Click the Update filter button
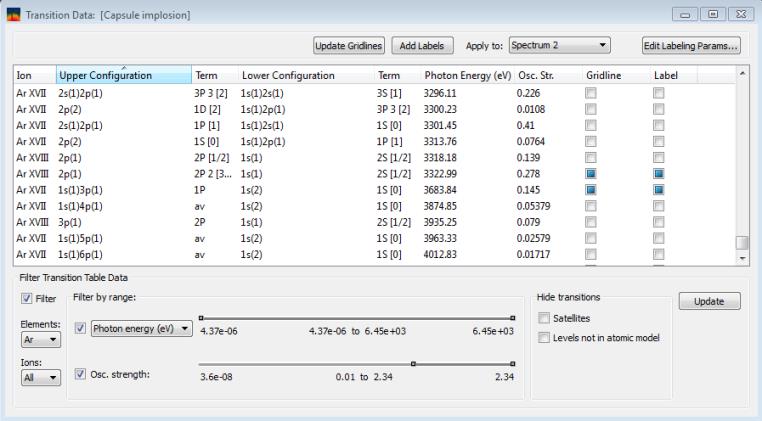 709,301
